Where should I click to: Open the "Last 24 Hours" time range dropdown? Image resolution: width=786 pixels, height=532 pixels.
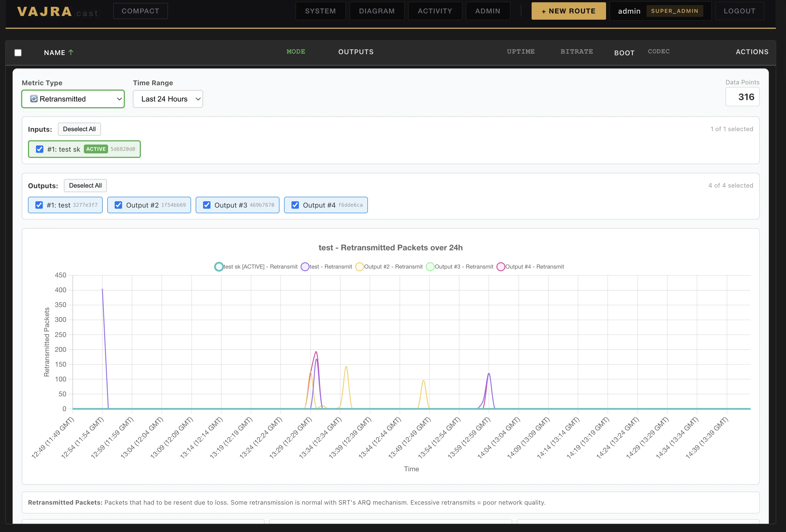click(x=168, y=99)
